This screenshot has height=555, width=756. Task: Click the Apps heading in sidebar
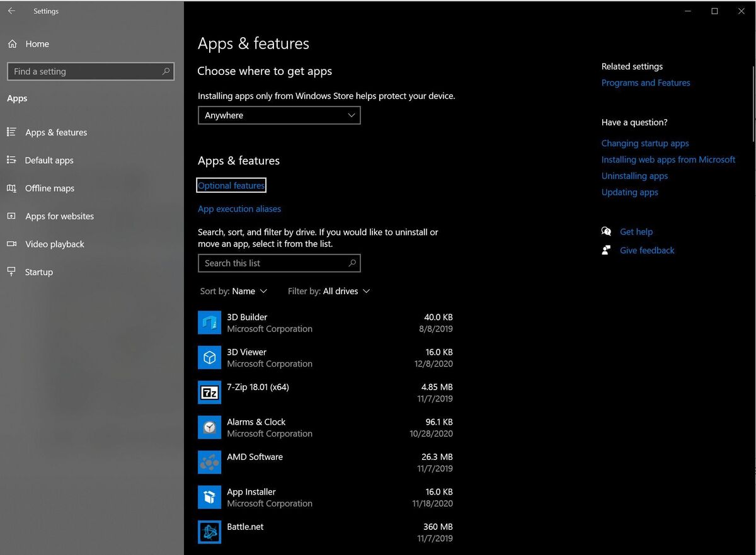(17, 98)
